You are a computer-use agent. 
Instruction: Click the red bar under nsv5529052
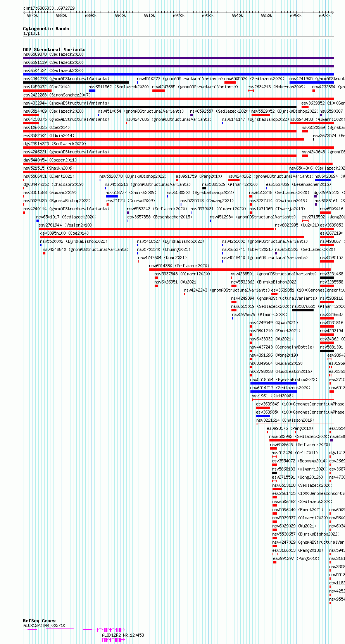(x=261, y=115)
